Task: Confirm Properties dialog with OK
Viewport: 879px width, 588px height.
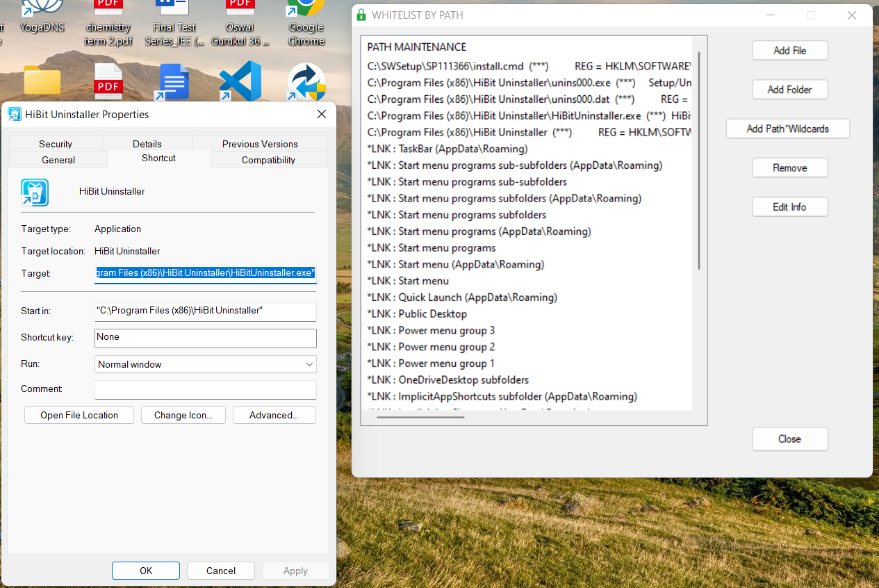Action: 146,571
